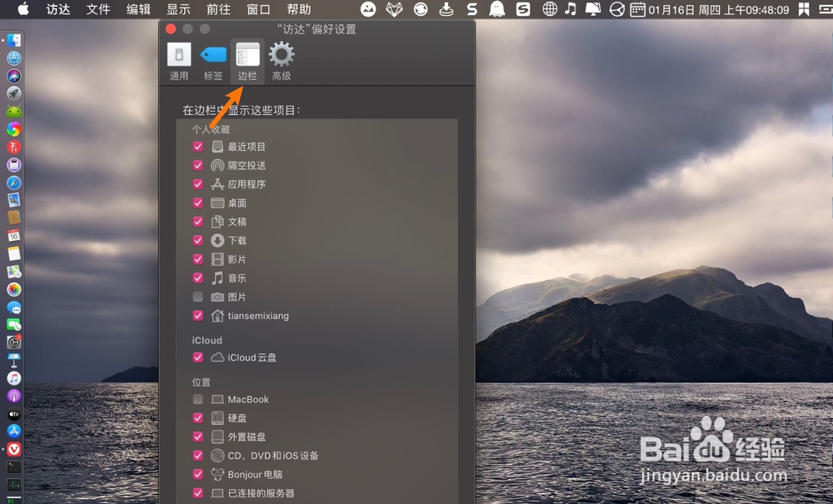833x504 pixels.
Task: Click the AirDrop icon beside 隔空投送
Action: click(217, 165)
